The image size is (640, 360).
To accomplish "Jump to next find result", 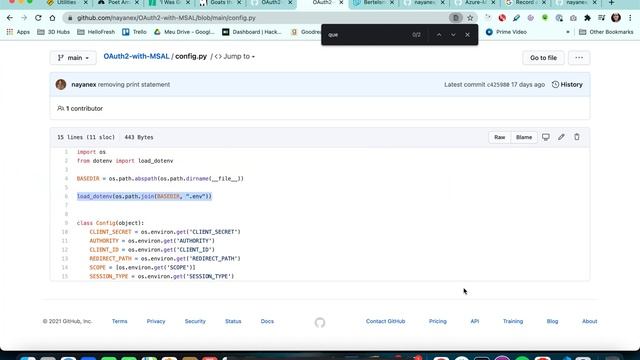I will (453, 35).
